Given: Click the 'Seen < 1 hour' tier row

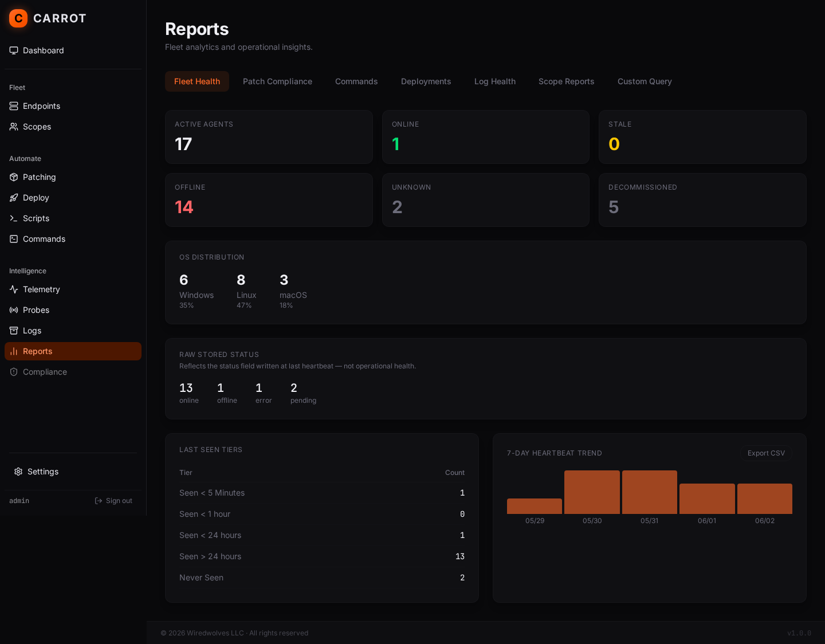Looking at the screenshot, I should click(x=322, y=514).
